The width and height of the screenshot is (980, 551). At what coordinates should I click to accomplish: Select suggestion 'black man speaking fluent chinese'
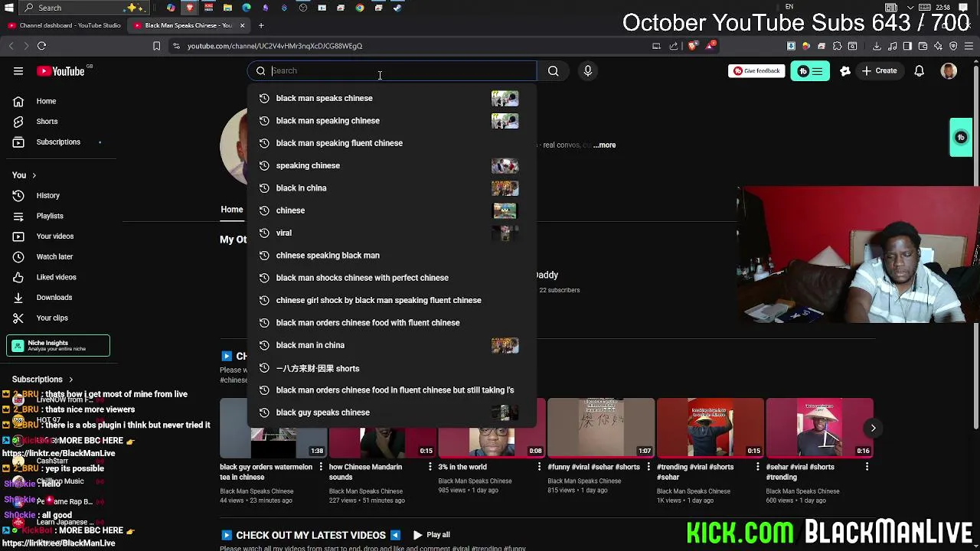point(390,143)
